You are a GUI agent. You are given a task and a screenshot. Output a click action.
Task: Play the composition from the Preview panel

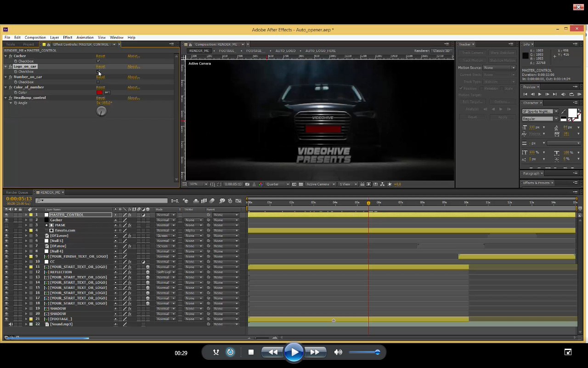click(540, 94)
